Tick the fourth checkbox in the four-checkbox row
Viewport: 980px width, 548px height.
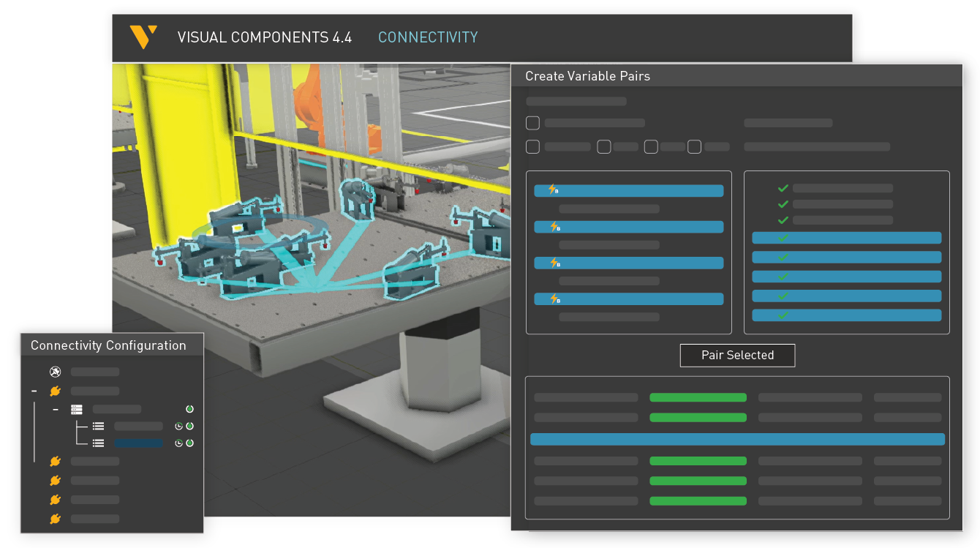[695, 147]
